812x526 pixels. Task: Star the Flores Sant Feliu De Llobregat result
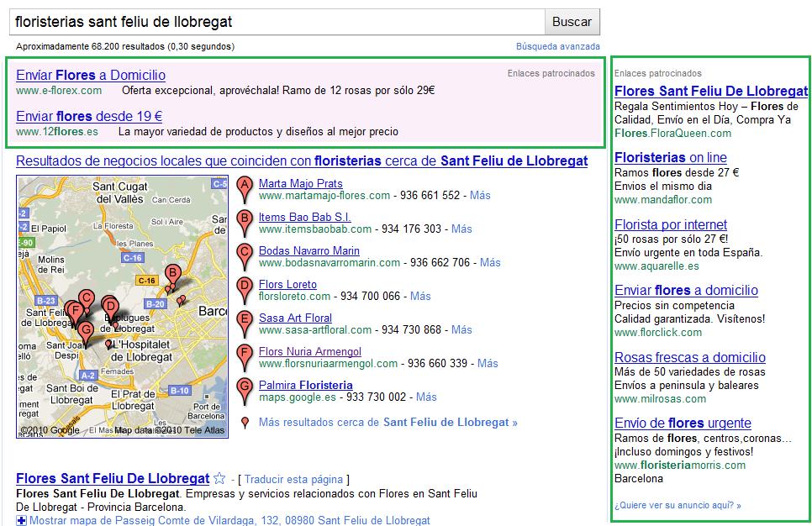219,478
